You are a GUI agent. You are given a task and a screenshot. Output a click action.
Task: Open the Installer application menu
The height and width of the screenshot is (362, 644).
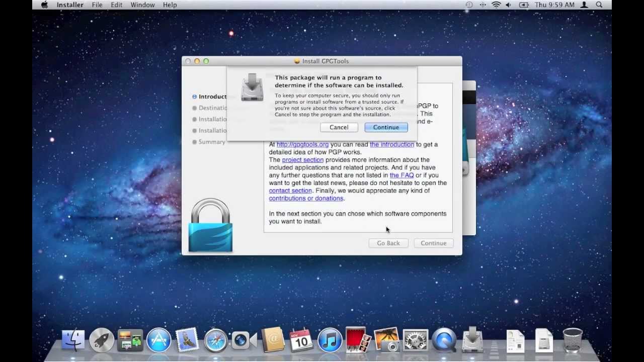tap(70, 5)
